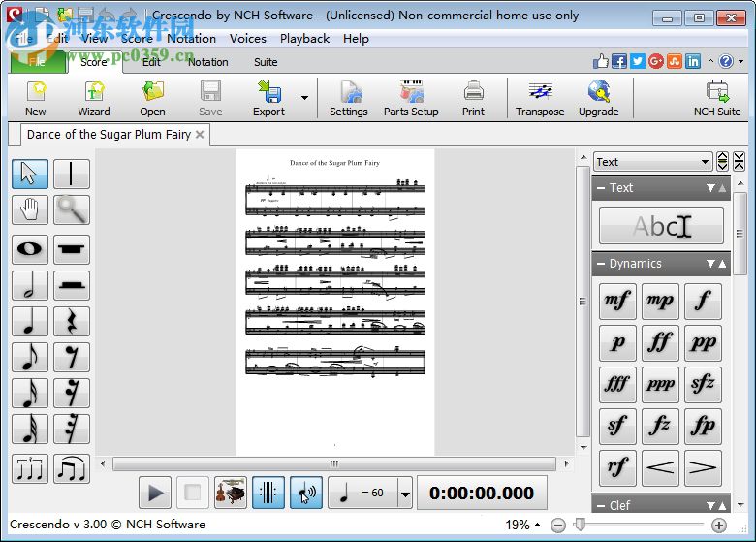Choose the half rest
This screenshot has height=542, width=756.
coord(72,285)
